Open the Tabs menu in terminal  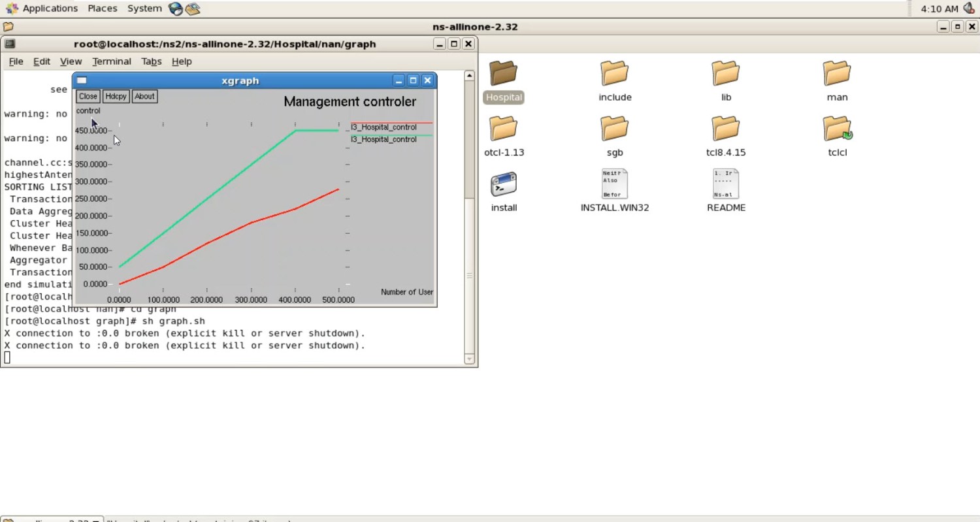[151, 61]
